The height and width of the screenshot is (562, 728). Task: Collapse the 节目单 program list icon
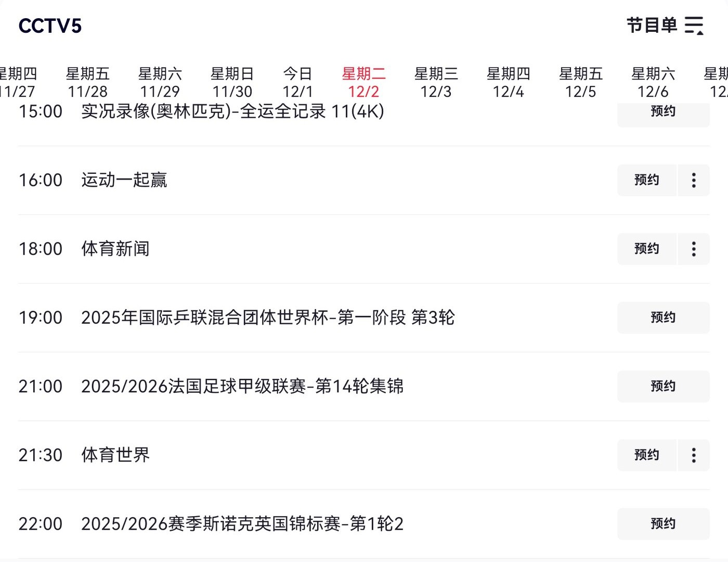(694, 25)
